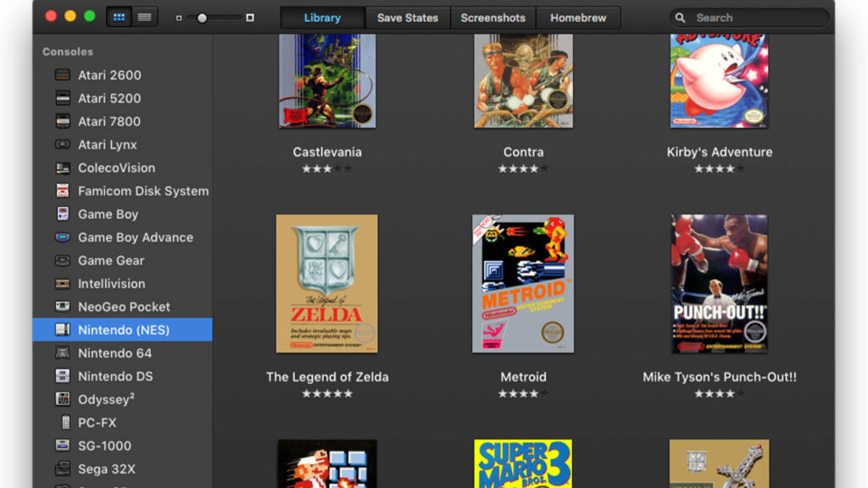
Task: Select the Metroid cover art
Action: pyautogui.click(x=523, y=284)
